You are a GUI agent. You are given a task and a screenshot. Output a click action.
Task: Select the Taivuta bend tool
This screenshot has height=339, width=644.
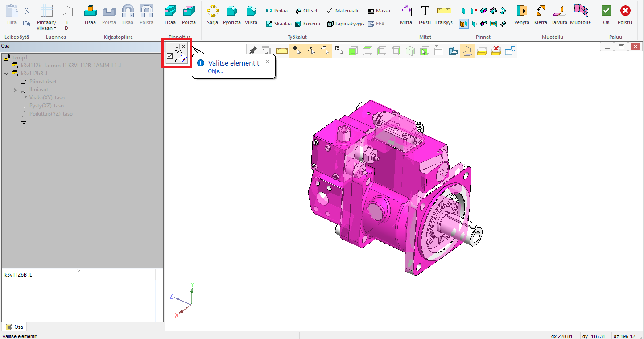[559, 15]
